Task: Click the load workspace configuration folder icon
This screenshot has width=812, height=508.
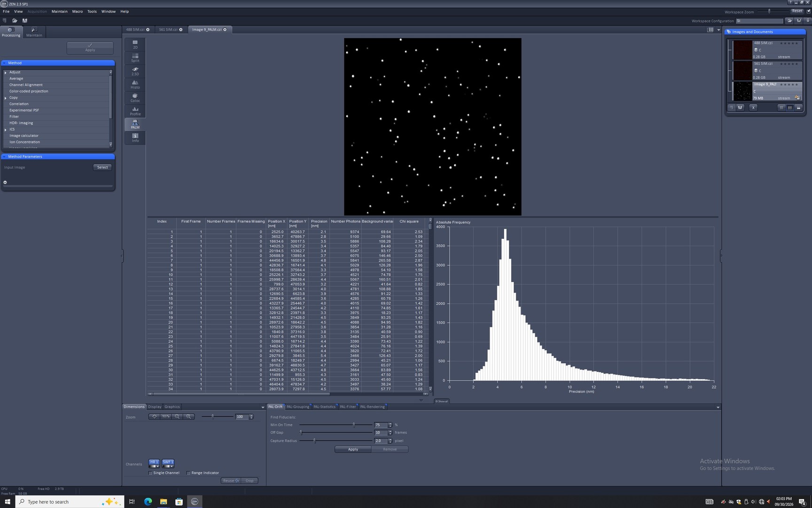Action: coord(790,21)
